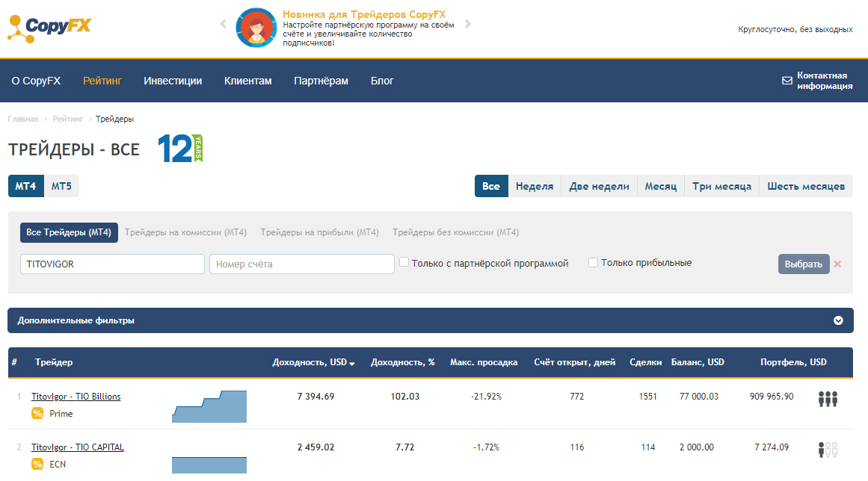The image size is (868, 481).
Task: Select 'Все' period tab
Action: coord(491,186)
